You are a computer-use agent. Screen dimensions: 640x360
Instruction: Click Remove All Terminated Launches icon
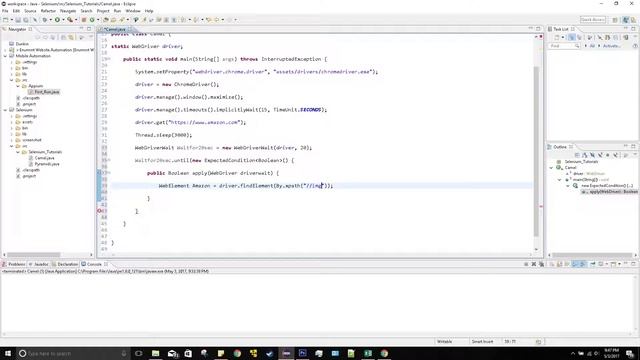tap(541, 264)
